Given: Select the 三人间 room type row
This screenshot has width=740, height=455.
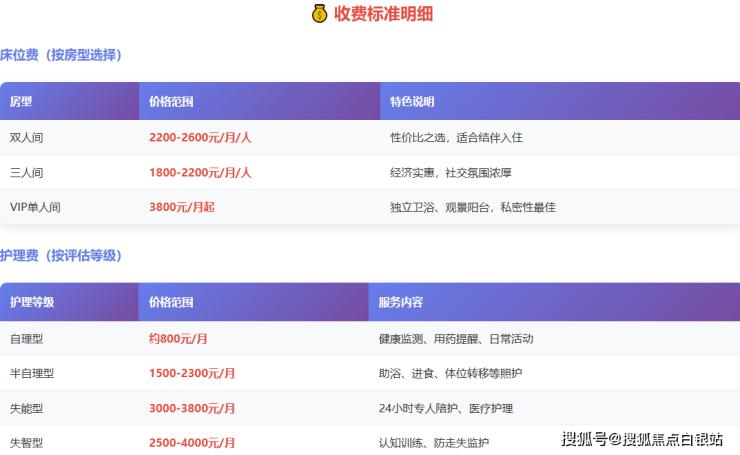Looking at the screenshot, I should pyautogui.click(x=27, y=173).
